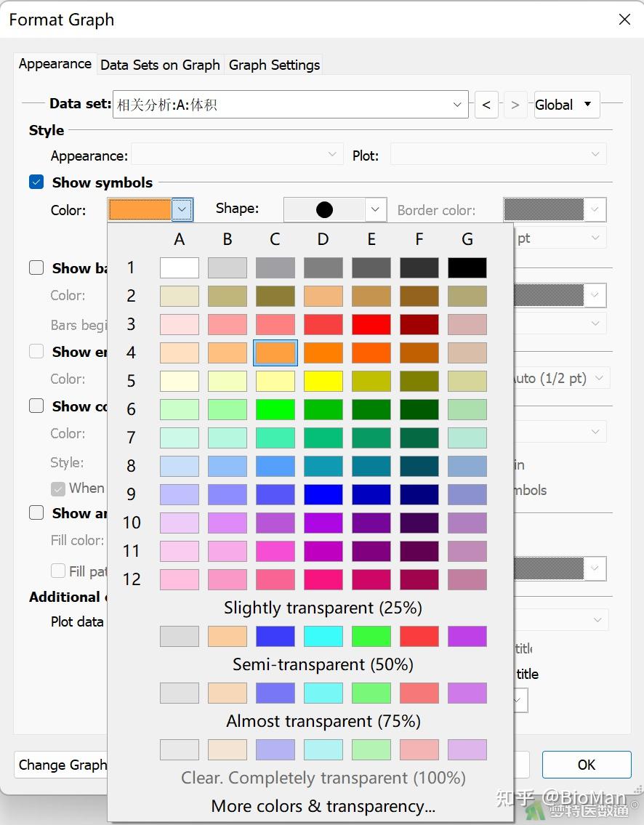
Task: Open the symbol Shape dropdown
Action: (374, 209)
